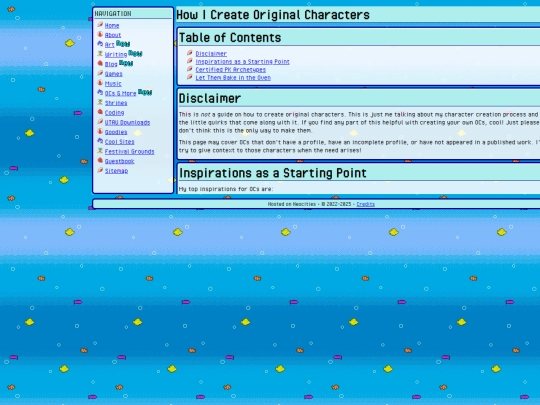Click the Goodies sidebar link
The height and width of the screenshot is (405, 540).
click(116, 132)
